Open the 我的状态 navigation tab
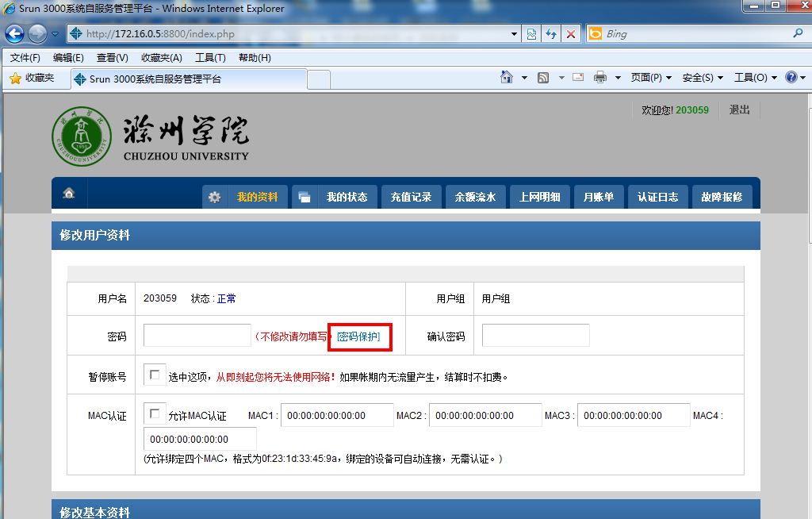 click(x=347, y=197)
